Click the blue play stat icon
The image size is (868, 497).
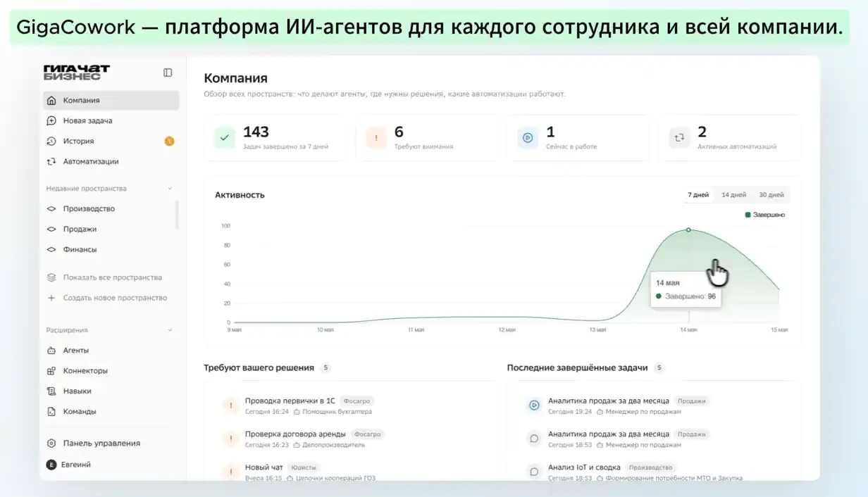click(528, 138)
